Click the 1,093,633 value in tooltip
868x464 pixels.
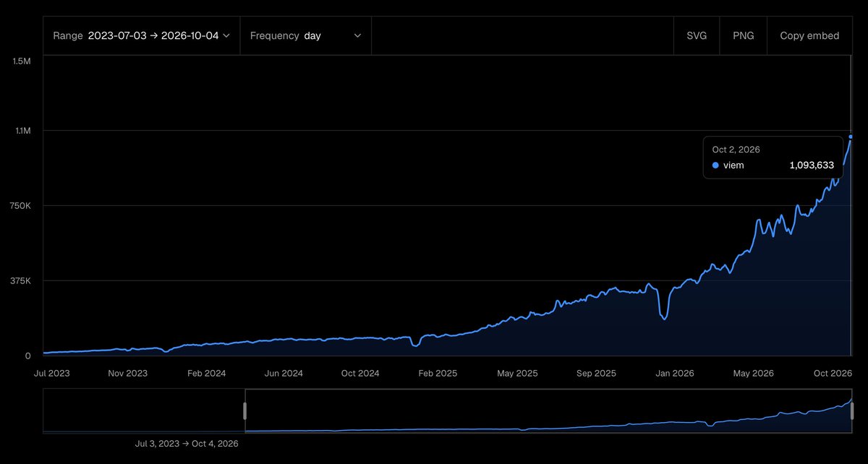click(812, 166)
